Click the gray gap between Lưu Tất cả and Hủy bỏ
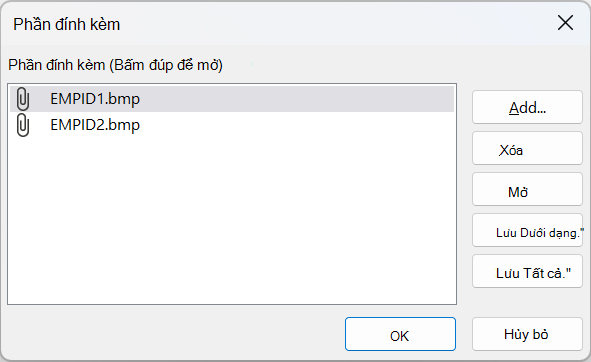Viewport: 591px width, 362px height. point(527,303)
